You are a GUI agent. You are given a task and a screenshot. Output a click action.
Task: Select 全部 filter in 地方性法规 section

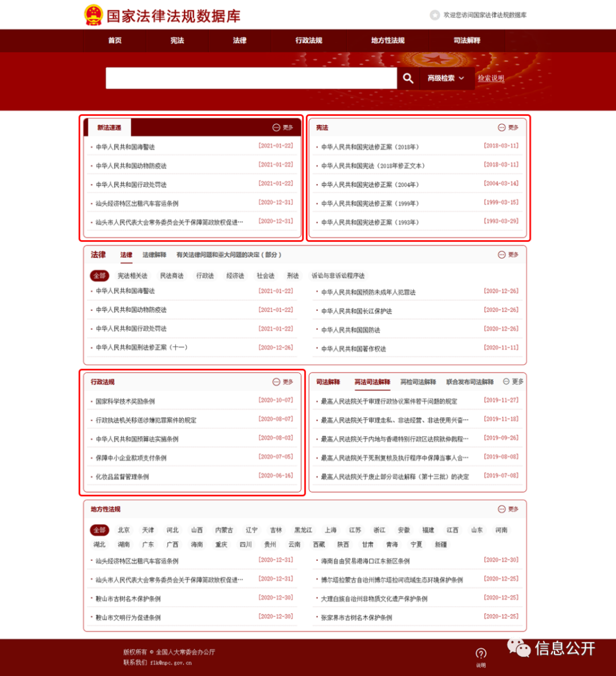point(100,530)
